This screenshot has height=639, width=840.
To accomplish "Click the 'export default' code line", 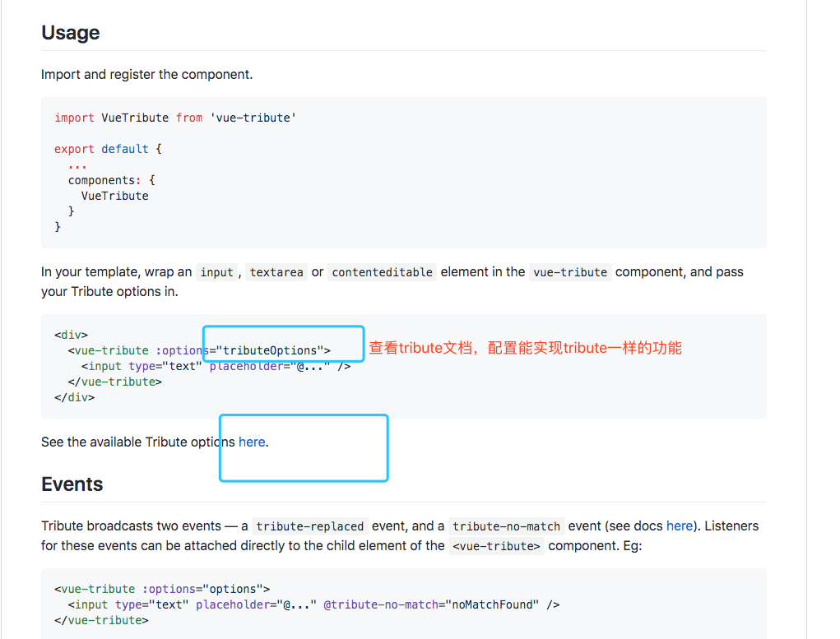I will click(108, 149).
